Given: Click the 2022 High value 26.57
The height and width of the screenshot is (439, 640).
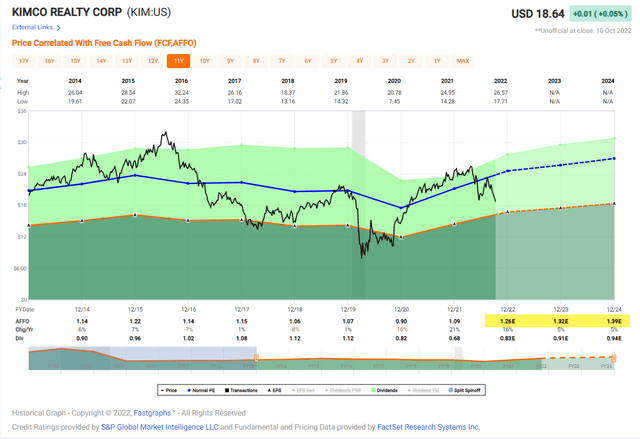Looking at the screenshot, I should pyautogui.click(x=501, y=93).
